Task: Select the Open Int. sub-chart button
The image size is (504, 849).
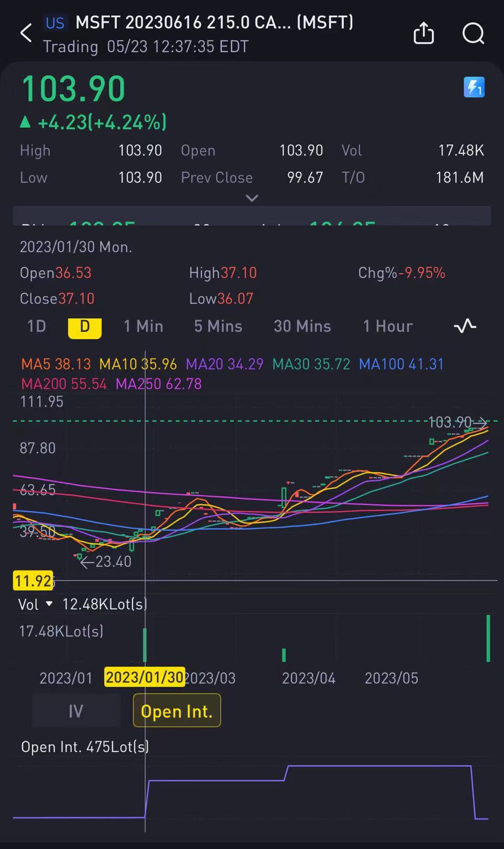Action: coord(177,711)
